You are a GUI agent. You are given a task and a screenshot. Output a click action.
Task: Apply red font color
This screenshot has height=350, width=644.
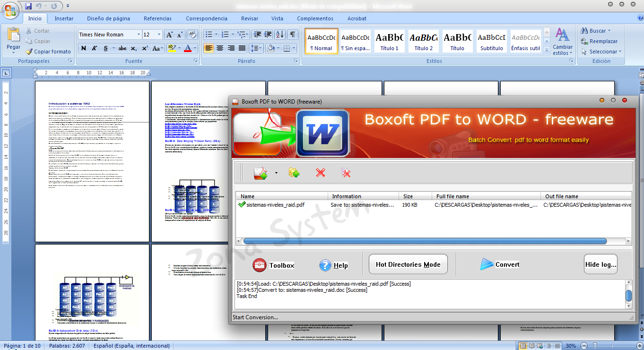coord(188,48)
